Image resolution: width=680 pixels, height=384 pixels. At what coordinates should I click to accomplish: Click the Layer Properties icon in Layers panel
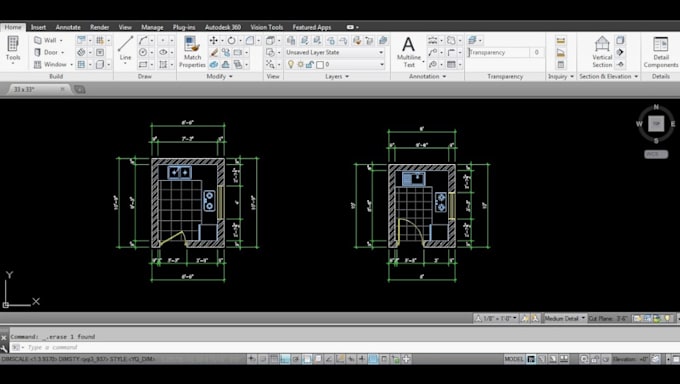291,40
